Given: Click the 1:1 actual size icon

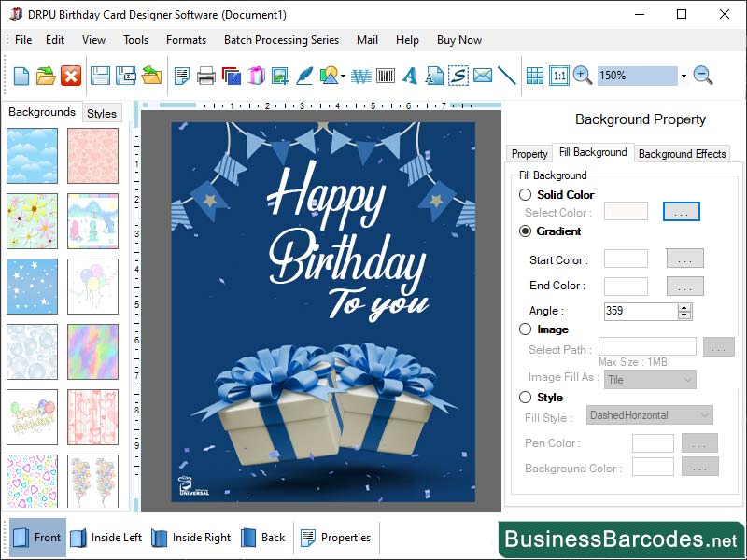Looking at the screenshot, I should [559, 76].
